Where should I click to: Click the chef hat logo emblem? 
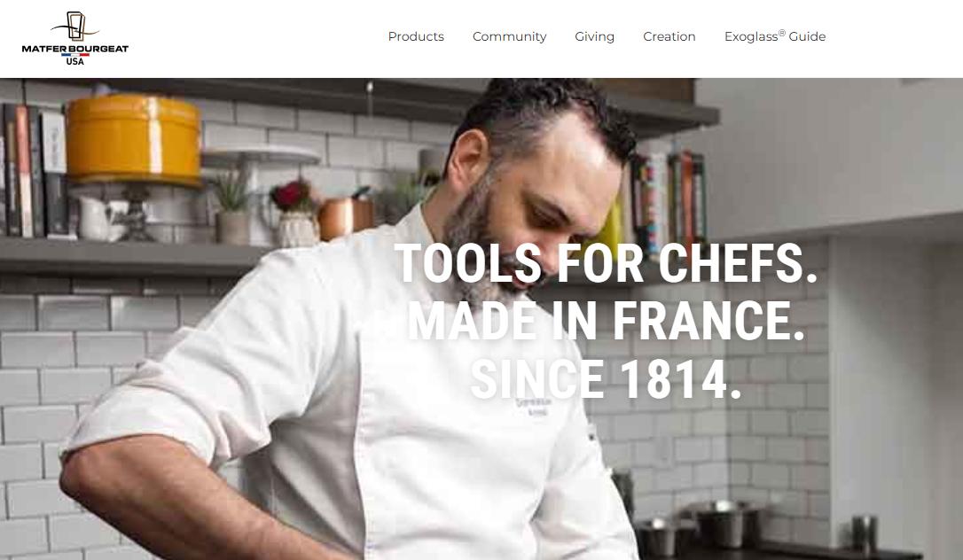[74, 27]
